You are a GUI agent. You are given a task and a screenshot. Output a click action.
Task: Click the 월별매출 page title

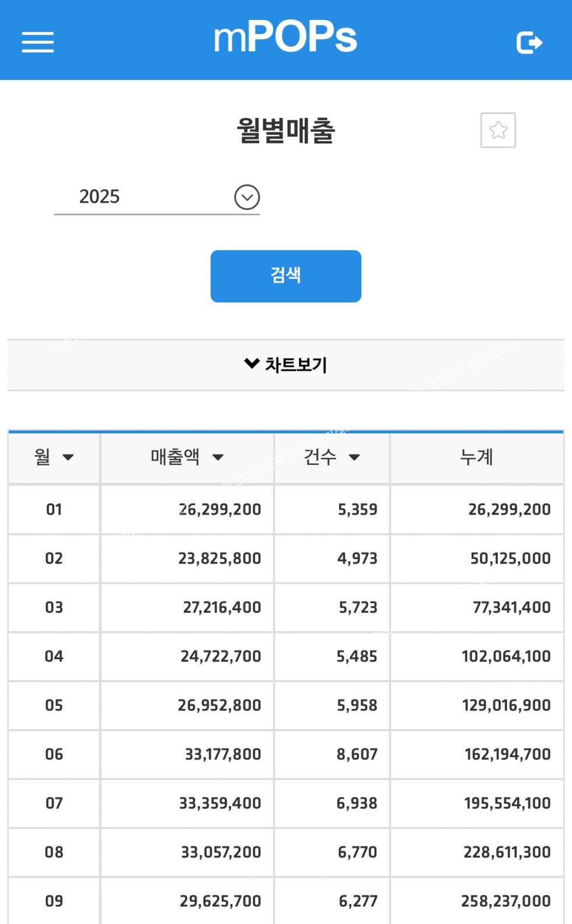[x=285, y=130]
